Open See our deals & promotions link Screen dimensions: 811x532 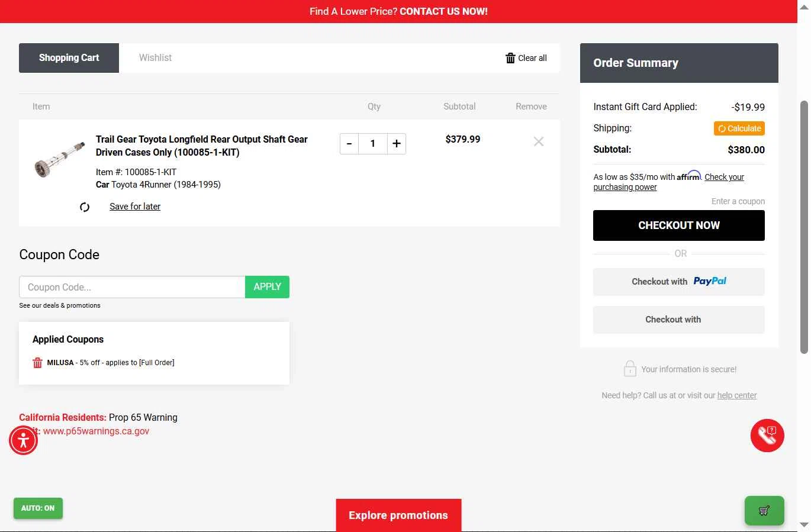point(60,305)
